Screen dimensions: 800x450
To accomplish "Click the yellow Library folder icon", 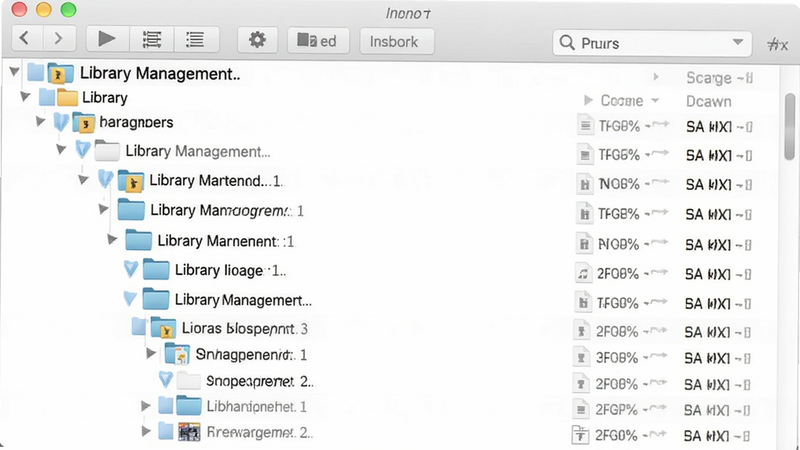I will coord(67,97).
